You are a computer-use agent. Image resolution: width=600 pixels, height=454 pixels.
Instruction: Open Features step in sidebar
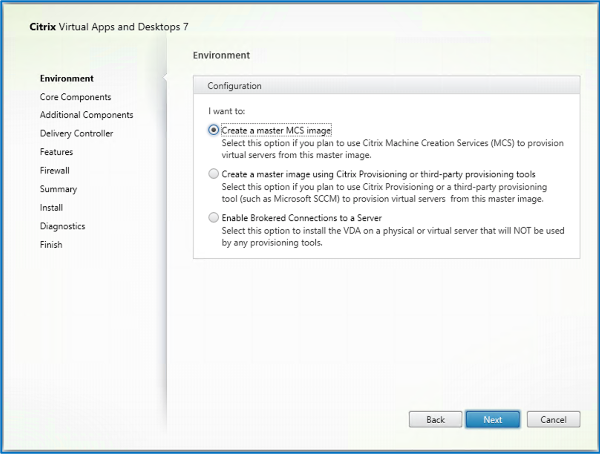click(x=56, y=152)
